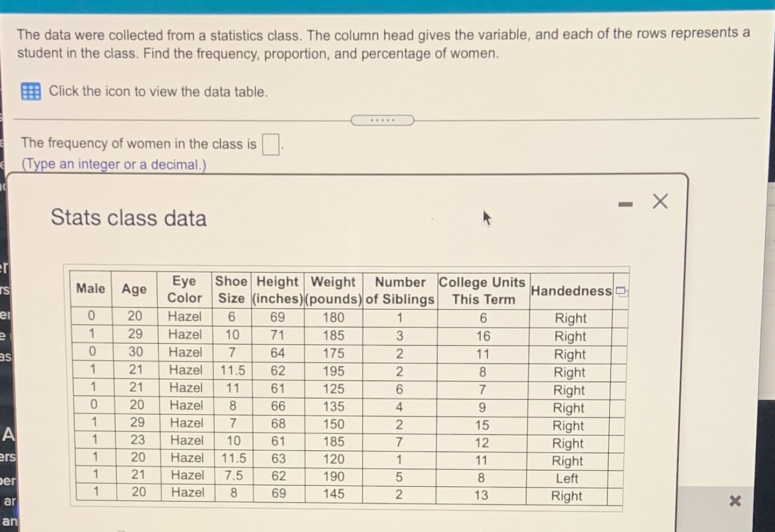This screenshot has height=532, width=775.
Task: Select the print-style icon beside Handedness column
Action: pyautogui.click(x=622, y=291)
